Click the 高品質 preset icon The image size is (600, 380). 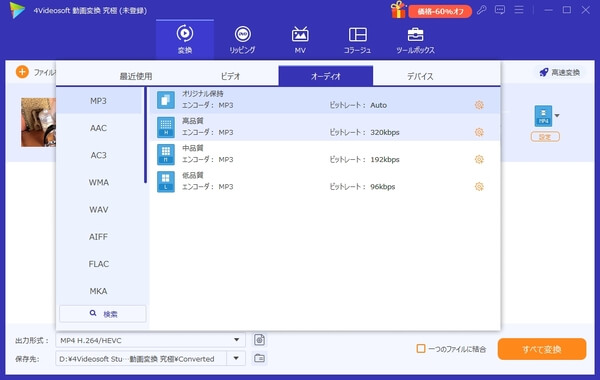click(x=166, y=127)
